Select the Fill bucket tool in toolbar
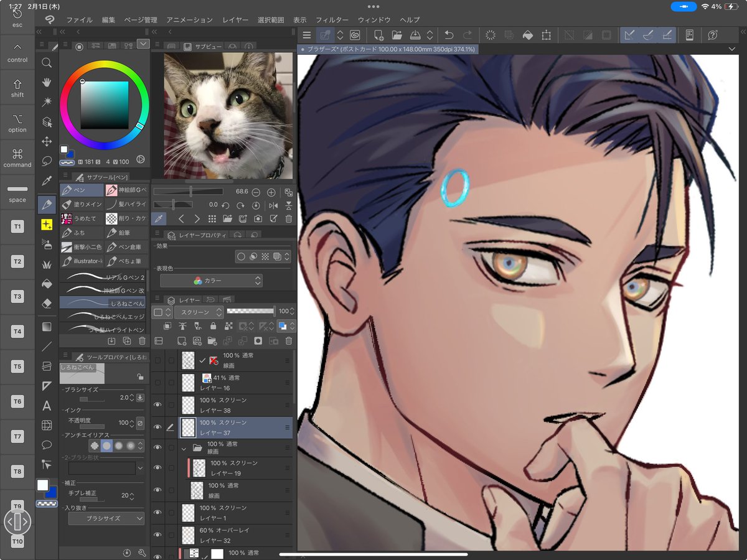Image resolution: width=747 pixels, height=560 pixels. click(x=47, y=283)
